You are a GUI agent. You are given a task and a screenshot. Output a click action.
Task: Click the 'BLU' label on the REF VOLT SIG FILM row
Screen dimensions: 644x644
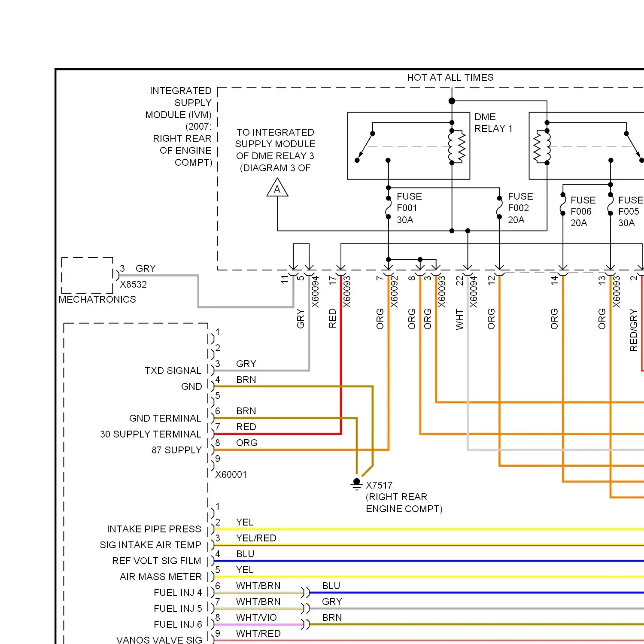click(245, 554)
